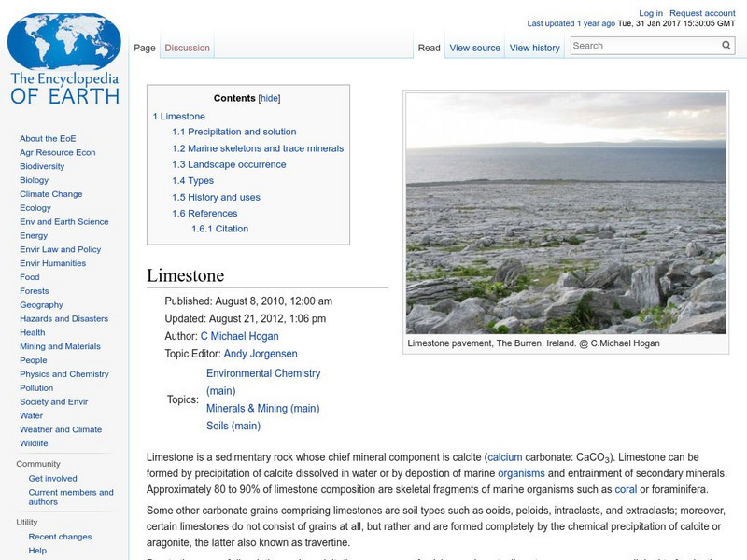Viewport: 747px width, 560px height.
Task: Click the Last updated 1 year ago link
Action: click(571, 23)
